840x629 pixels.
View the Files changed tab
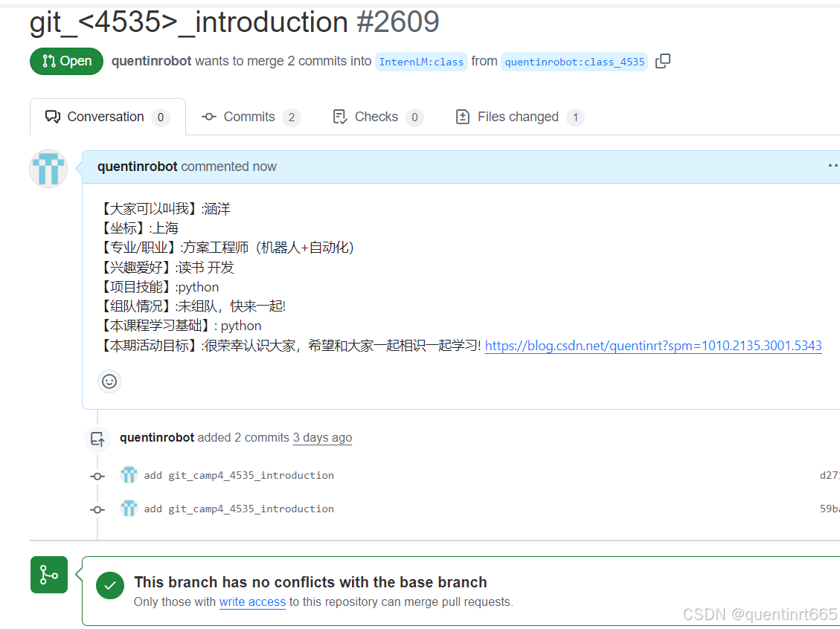click(519, 117)
